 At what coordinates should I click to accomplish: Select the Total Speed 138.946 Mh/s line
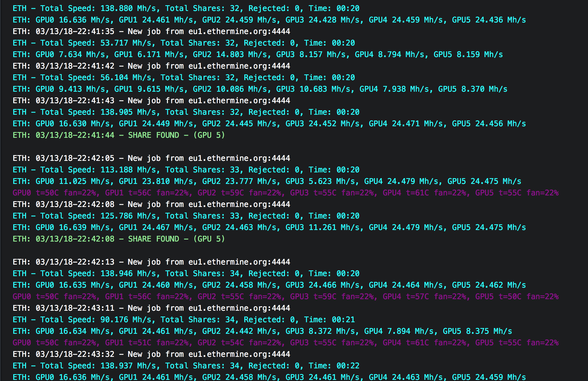click(x=186, y=274)
